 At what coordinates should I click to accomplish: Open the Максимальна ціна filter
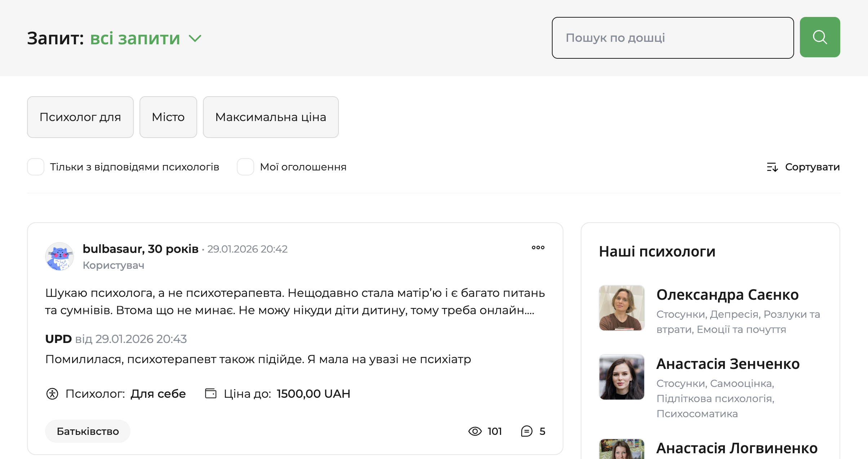pyautogui.click(x=270, y=117)
